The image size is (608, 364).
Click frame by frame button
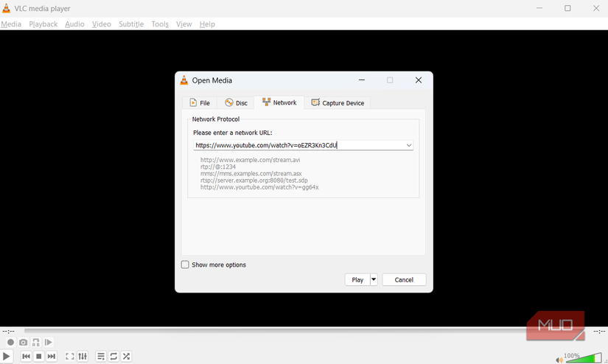pos(49,343)
